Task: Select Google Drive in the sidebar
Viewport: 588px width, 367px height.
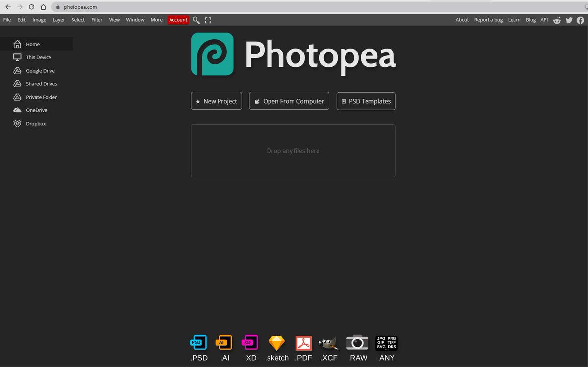Action: [x=37, y=71]
